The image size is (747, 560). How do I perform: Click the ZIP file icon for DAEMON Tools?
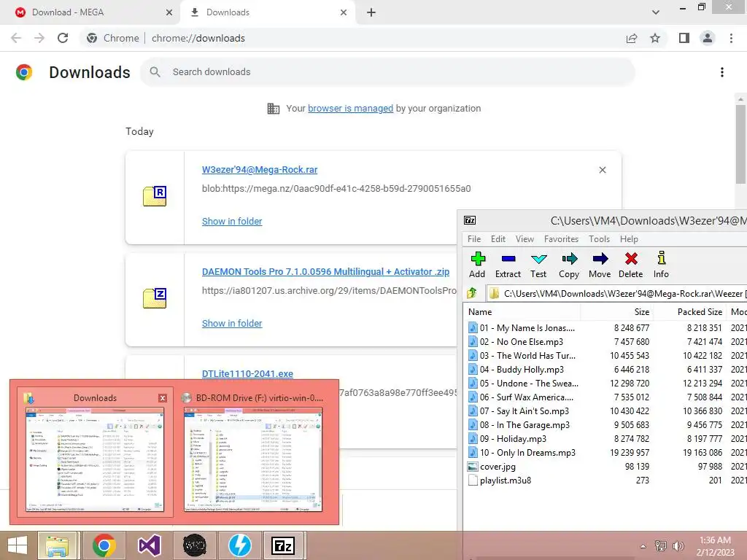tap(155, 298)
